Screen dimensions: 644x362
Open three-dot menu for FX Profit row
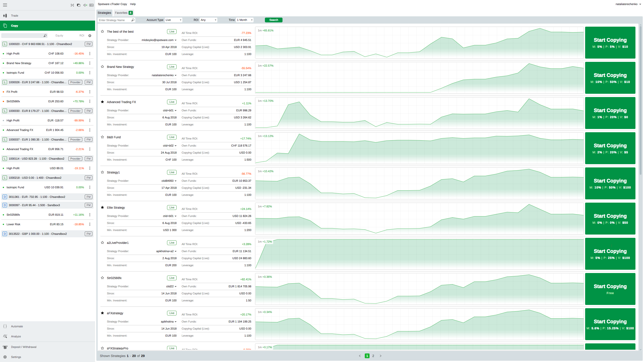pos(90,92)
